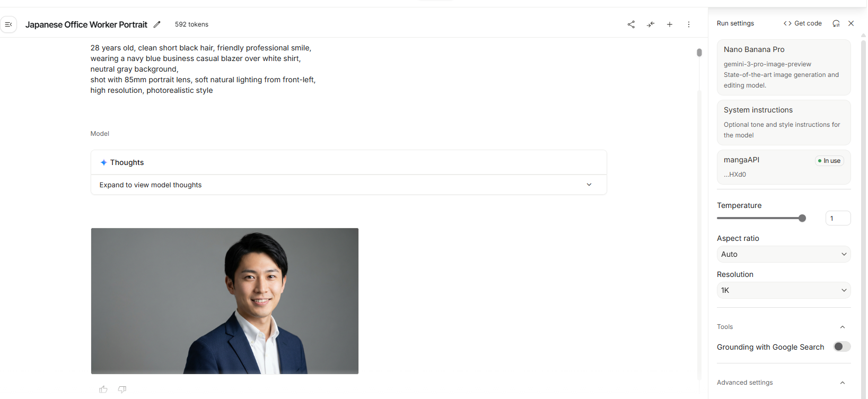Expand to view model thoughts
868x399 pixels.
348,185
